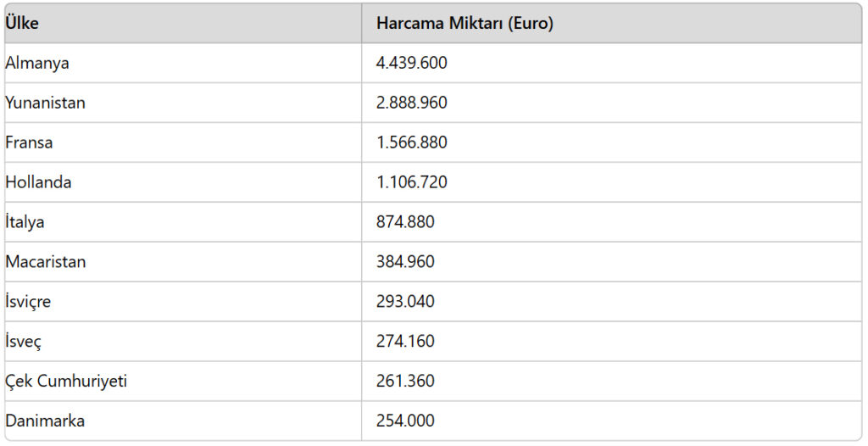
Task: Select the 2.888.960 value
Action: click(x=411, y=103)
